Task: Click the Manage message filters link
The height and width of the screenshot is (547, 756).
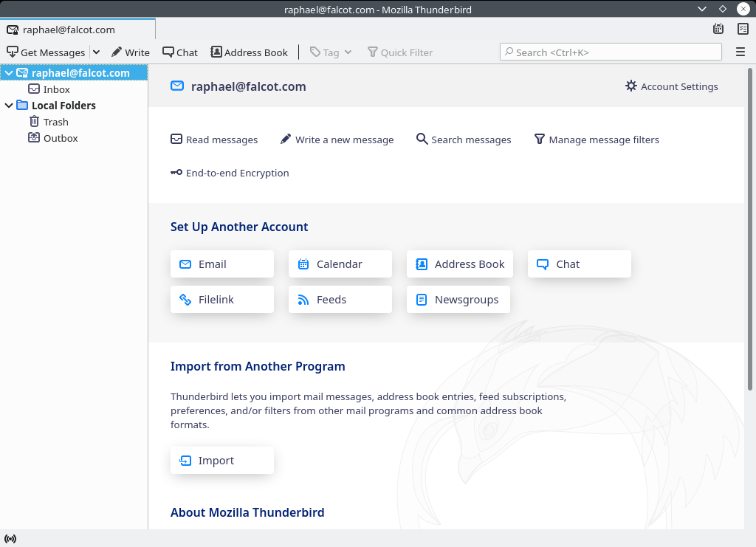Action: click(x=603, y=140)
